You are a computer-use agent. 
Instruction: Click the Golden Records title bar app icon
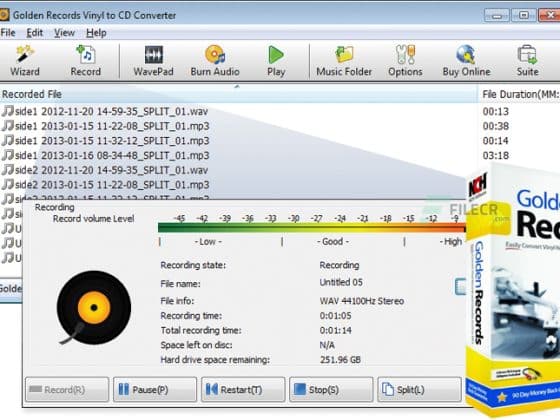coord(4,15)
